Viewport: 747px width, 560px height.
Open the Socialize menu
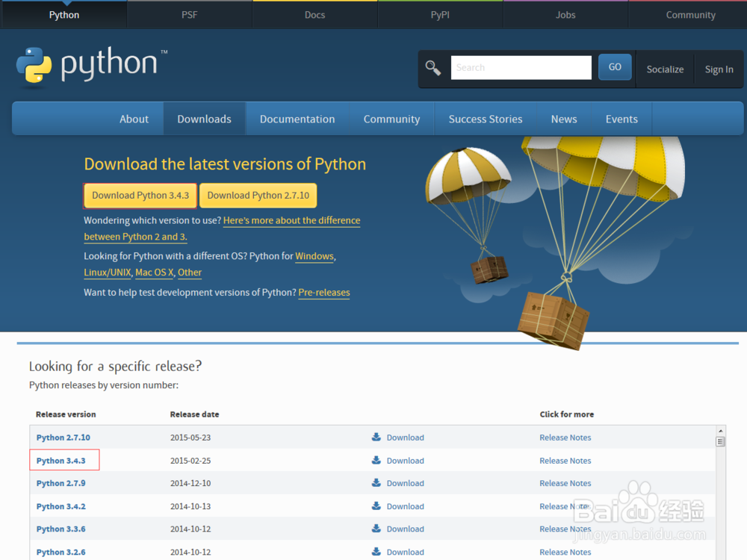pyautogui.click(x=665, y=69)
